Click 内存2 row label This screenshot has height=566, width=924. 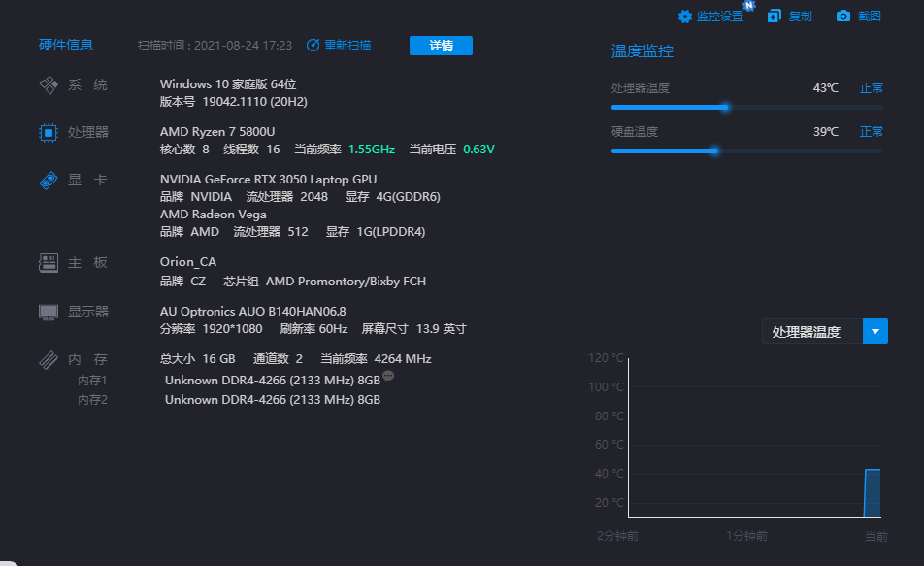92,400
